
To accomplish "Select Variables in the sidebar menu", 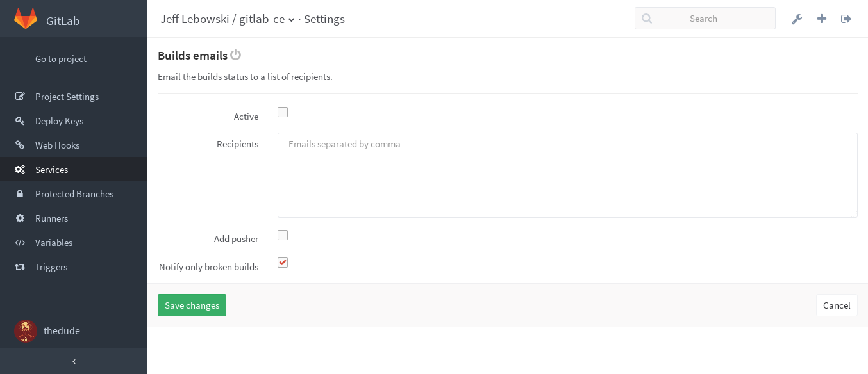I will pos(53,243).
